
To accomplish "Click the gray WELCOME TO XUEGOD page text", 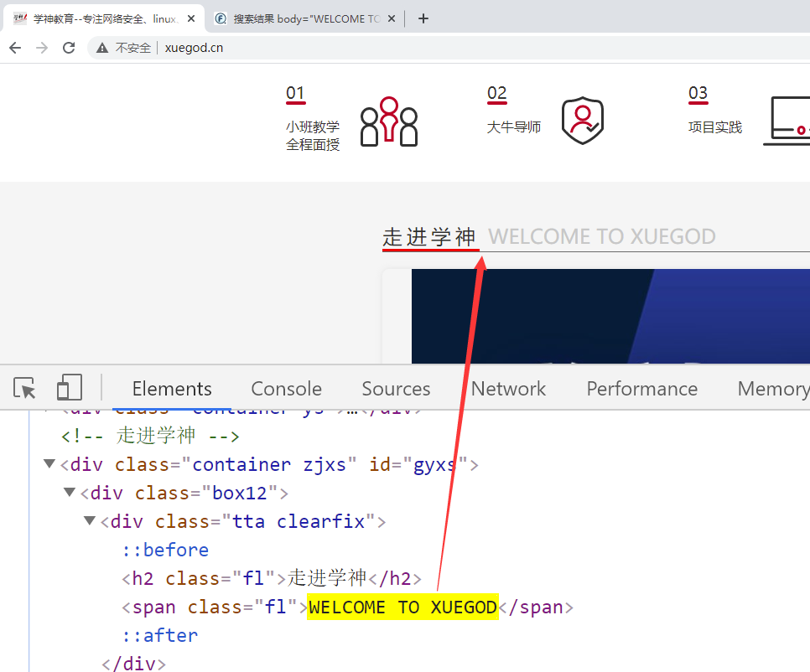I will [x=602, y=237].
